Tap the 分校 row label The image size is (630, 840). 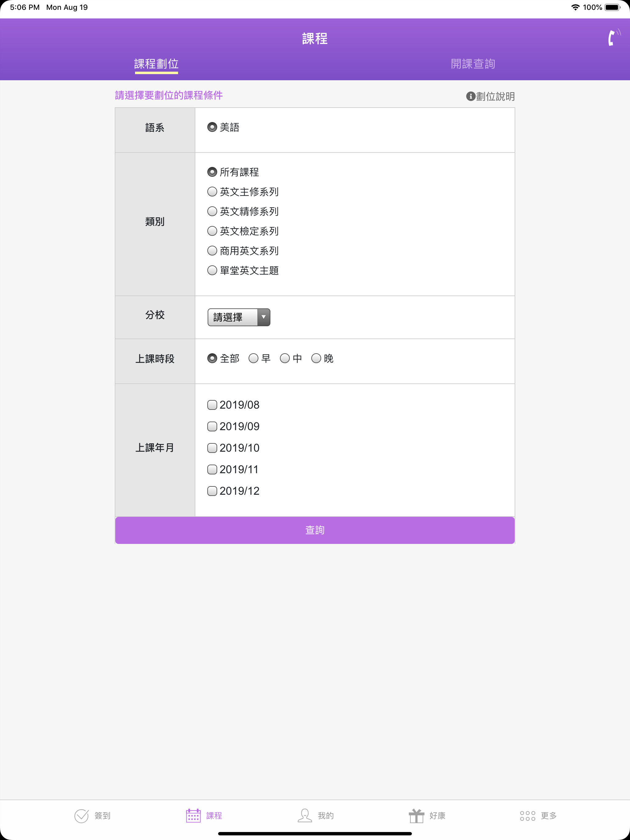click(155, 315)
